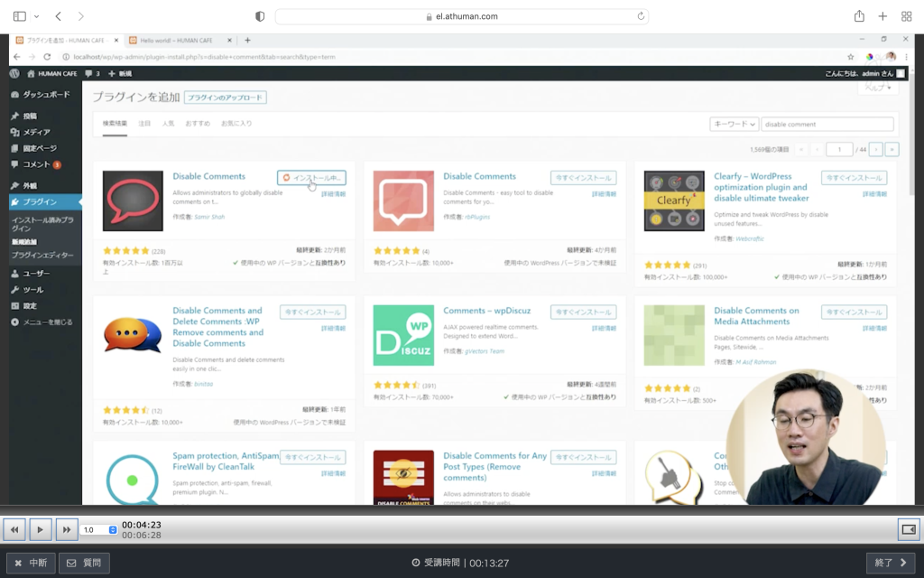Toggle the picture-in-picture camera view
This screenshot has height=578, width=924.
(x=909, y=529)
